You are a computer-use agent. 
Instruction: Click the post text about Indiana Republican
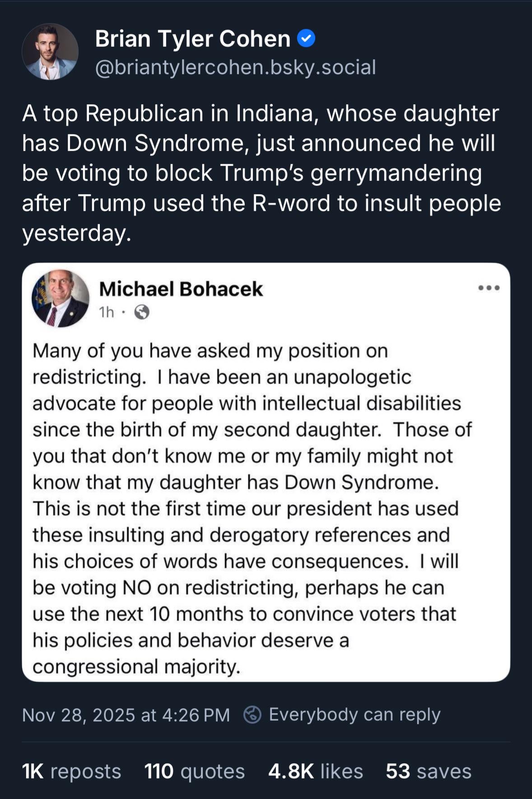(261, 173)
